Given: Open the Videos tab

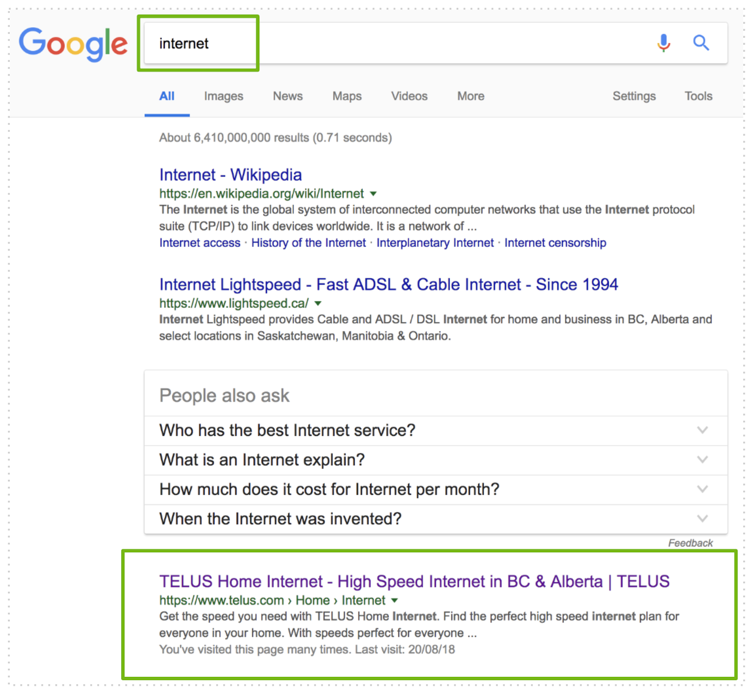Looking at the screenshot, I should (x=409, y=96).
